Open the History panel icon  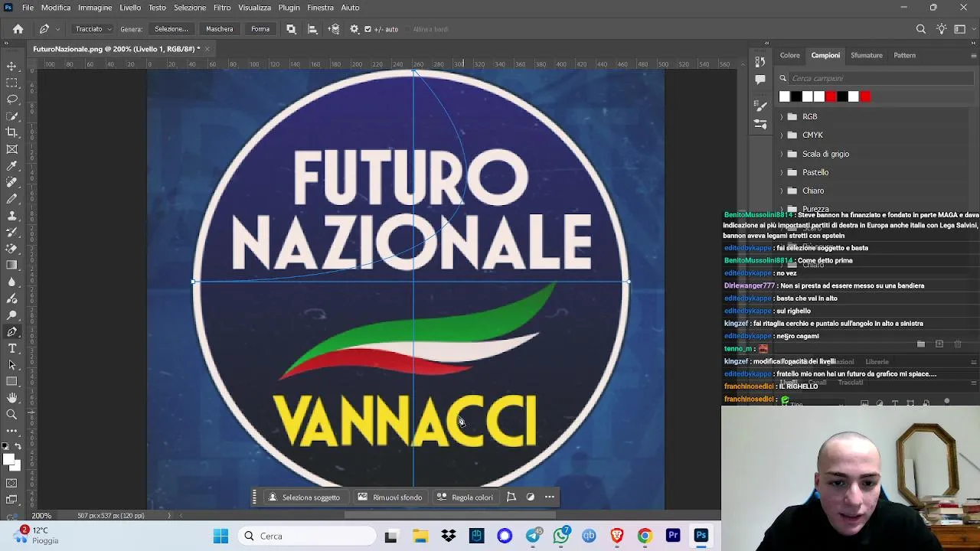[x=760, y=61]
